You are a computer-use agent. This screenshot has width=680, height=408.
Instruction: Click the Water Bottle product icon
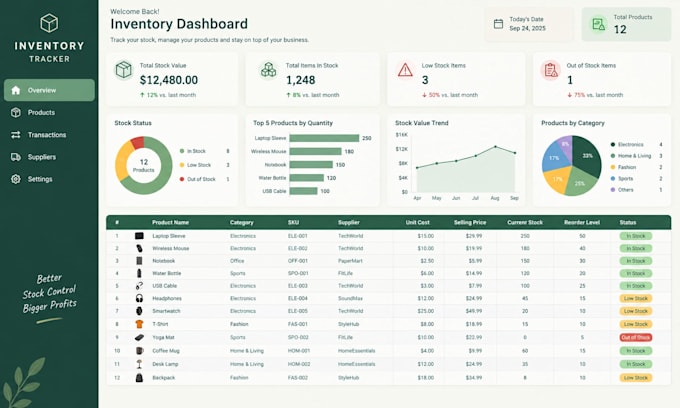(139, 273)
